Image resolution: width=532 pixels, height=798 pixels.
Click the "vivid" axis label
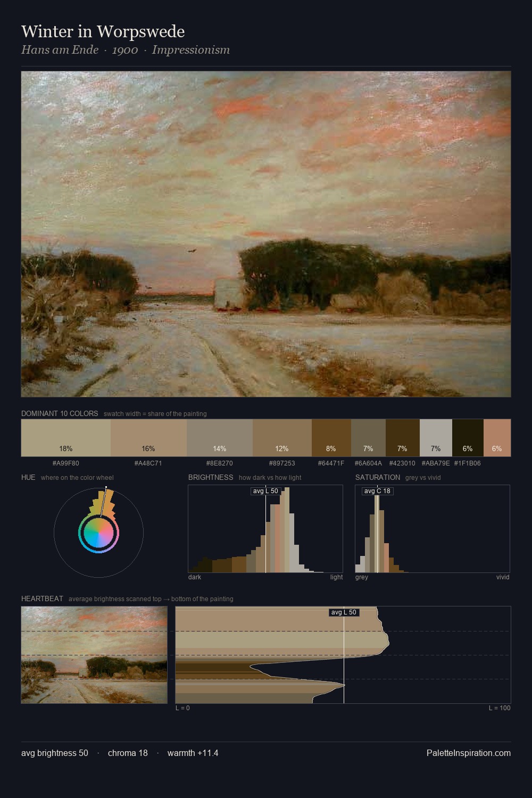click(503, 577)
